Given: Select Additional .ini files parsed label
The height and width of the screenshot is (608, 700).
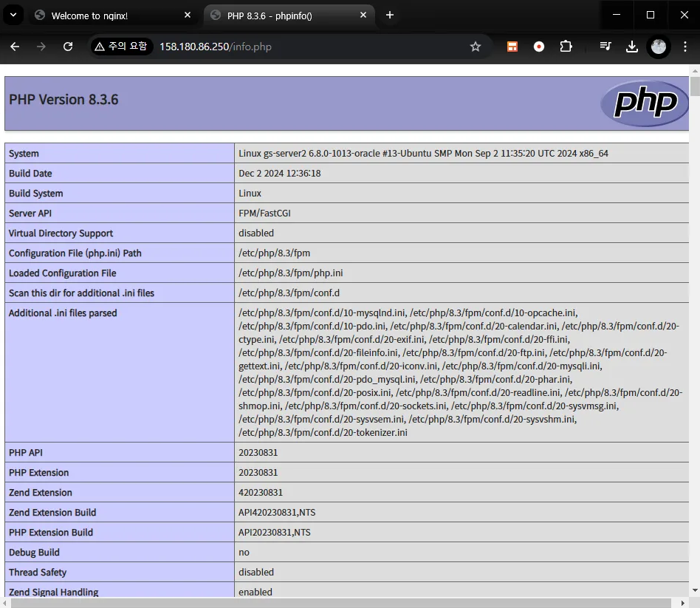Looking at the screenshot, I should (63, 313).
